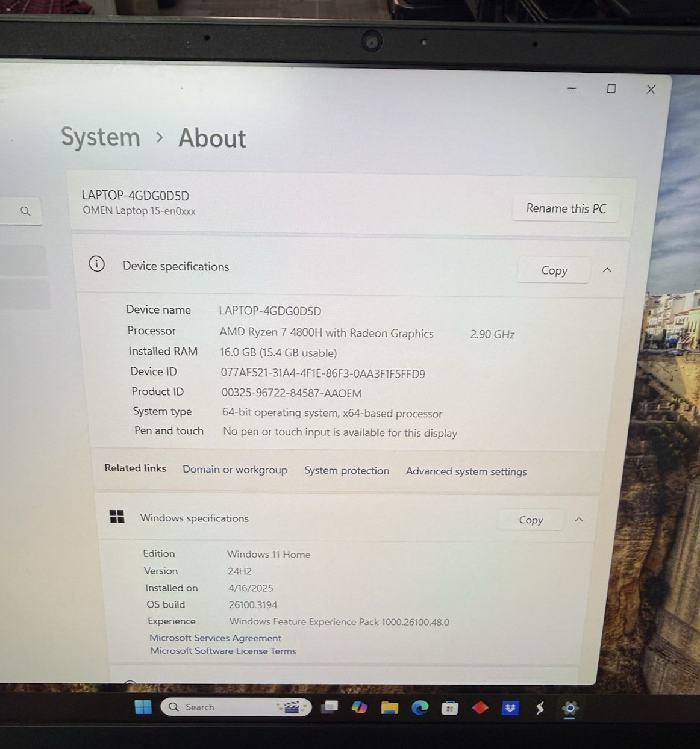Open the Windows Start menu
Image resolution: width=700 pixels, height=749 pixels.
point(143,707)
